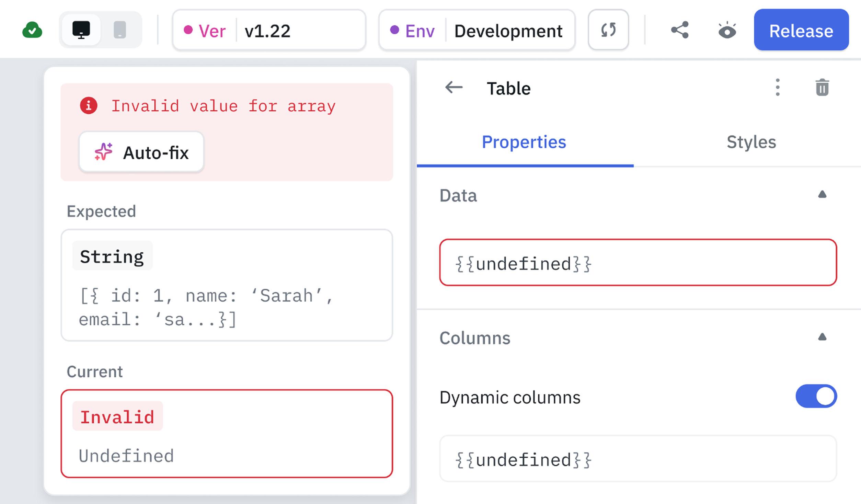Run Auto-fix on the invalid array value
Screen dimensions: 861x504
(141, 152)
